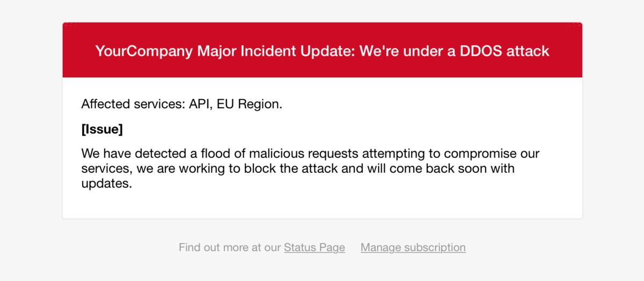
Task: Open the Manage subscription link
Action: [x=413, y=247]
